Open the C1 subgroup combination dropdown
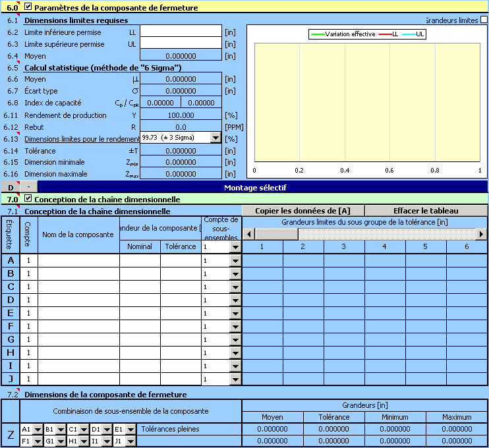489x448 pixels. point(84,430)
